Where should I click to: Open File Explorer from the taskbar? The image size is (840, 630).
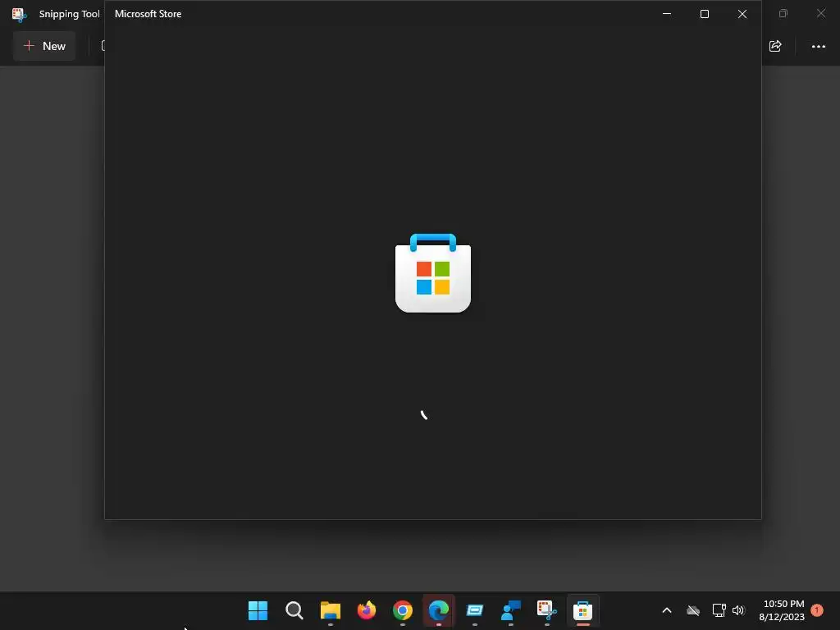click(x=330, y=610)
